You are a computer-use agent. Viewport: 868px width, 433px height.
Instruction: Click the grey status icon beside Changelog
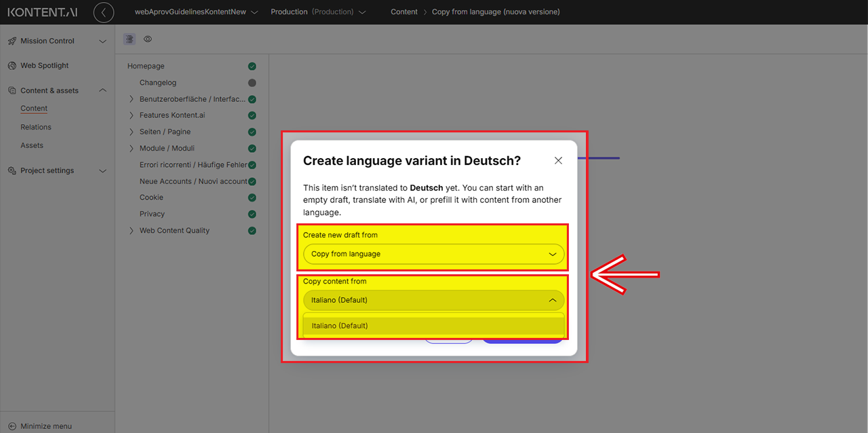[x=252, y=83]
